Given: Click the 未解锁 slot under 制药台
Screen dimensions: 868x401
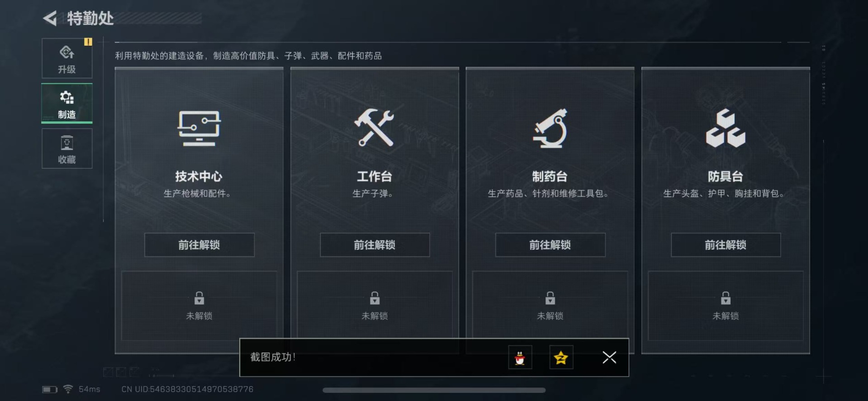Looking at the screenshot, I should 550,306.
